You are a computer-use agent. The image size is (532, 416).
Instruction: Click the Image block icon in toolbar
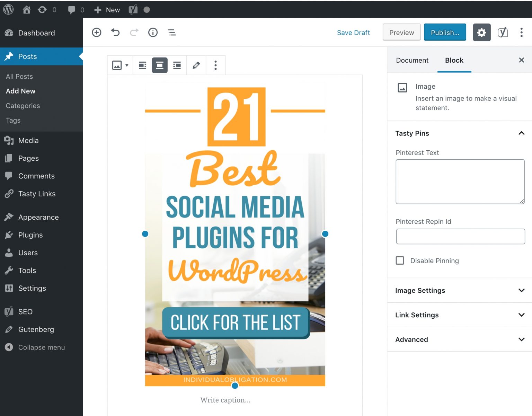117,65
